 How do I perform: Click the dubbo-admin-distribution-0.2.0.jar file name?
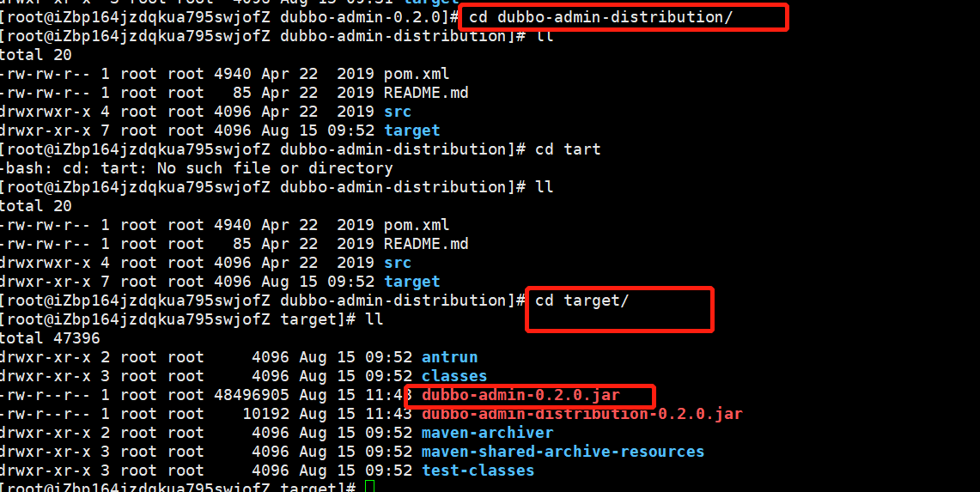[581, 414]
